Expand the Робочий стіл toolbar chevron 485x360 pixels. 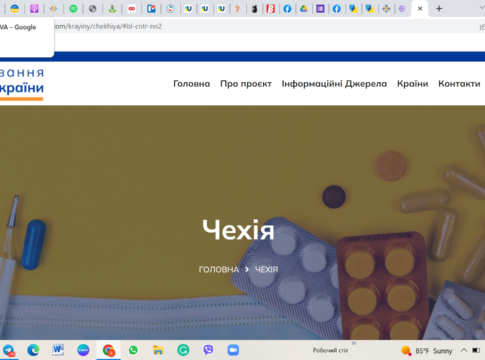click(354, 343)
